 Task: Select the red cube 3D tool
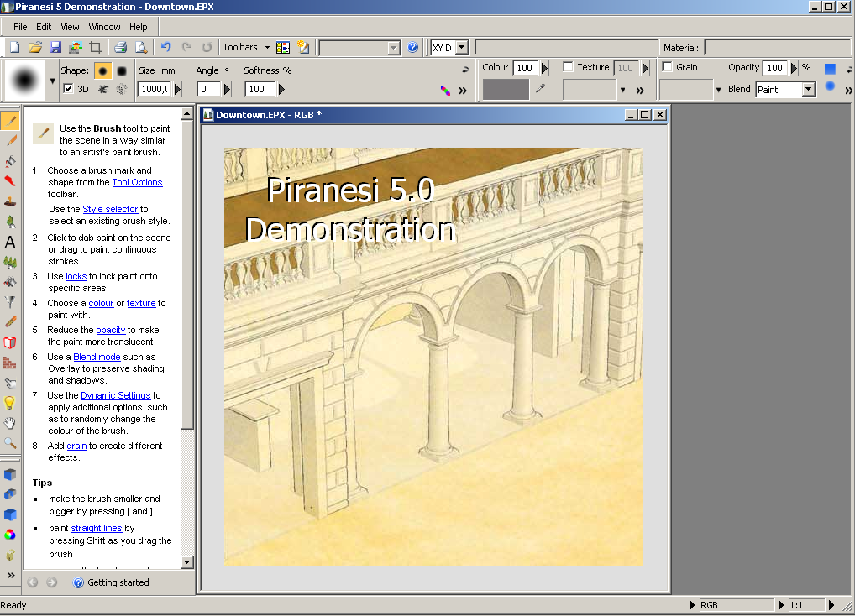(10, 342)
